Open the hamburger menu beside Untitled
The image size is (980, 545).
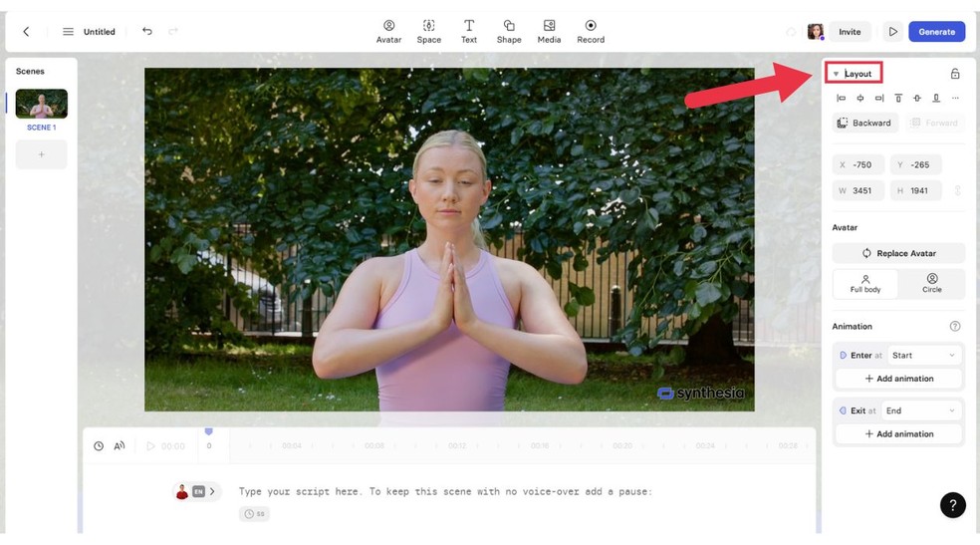(68, 31)
